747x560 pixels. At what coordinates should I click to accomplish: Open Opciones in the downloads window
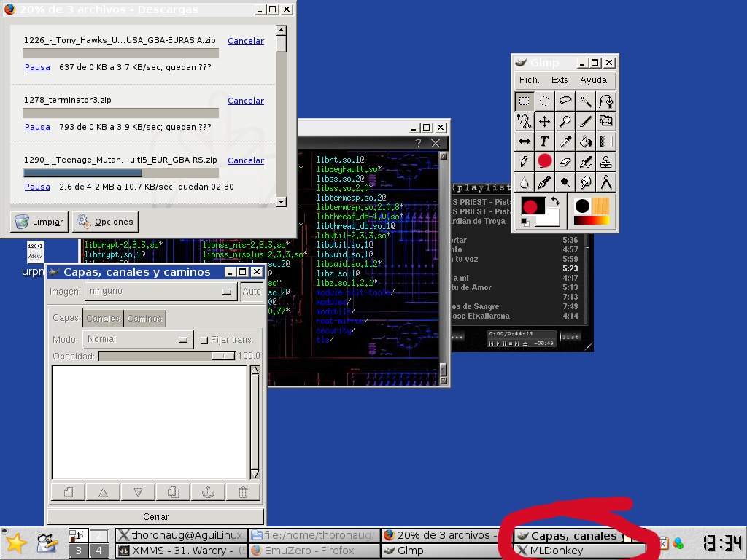[105, 222]
